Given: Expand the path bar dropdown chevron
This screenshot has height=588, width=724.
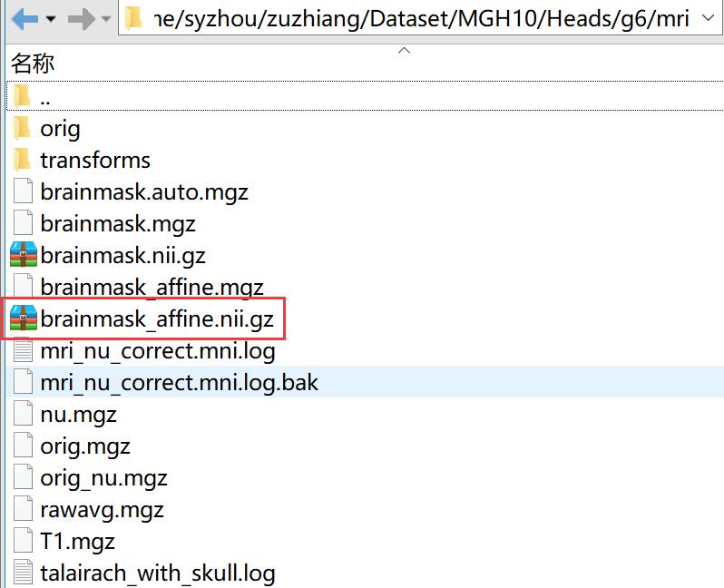Looking at the screenshot, I should point(708,18).
